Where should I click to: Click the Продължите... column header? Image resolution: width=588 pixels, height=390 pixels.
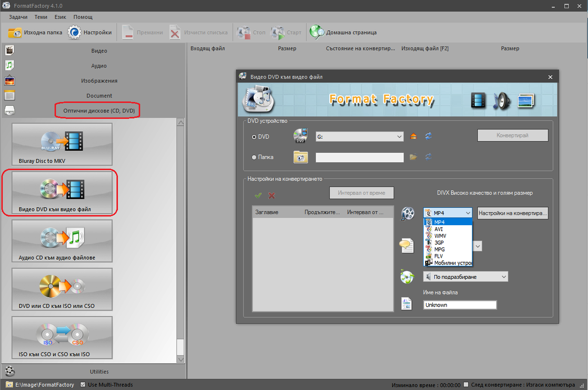tap(323, 213)
